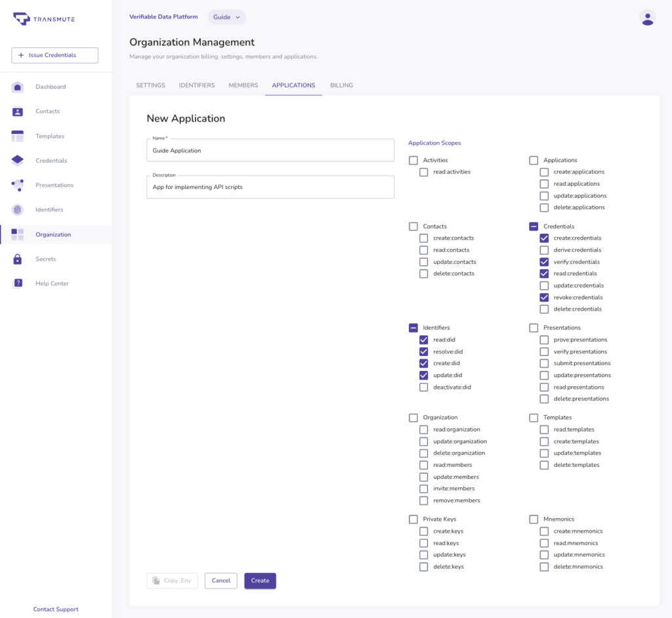Switch to the Identifiers tab
The height and width of the screenshot is (618, 672).
(x=197, y=85)
